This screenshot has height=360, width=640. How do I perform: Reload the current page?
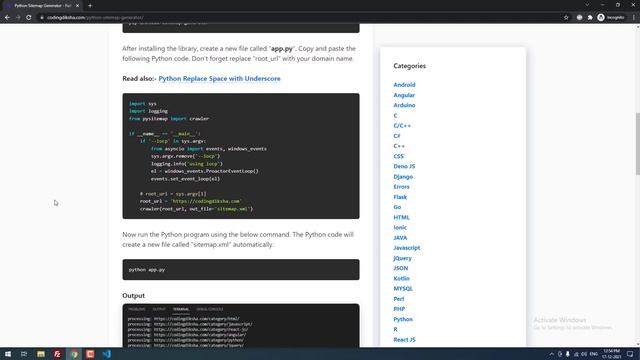(x=29, y=18)
